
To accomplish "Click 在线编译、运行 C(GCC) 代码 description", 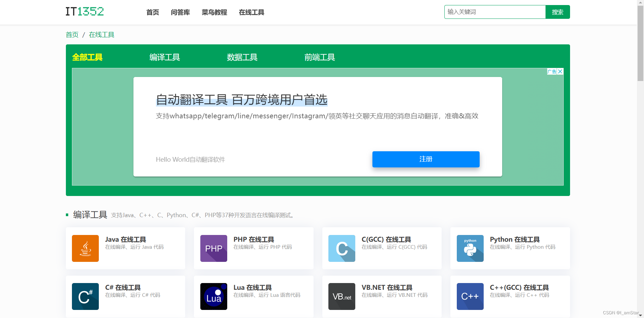I will click(394, 247).
